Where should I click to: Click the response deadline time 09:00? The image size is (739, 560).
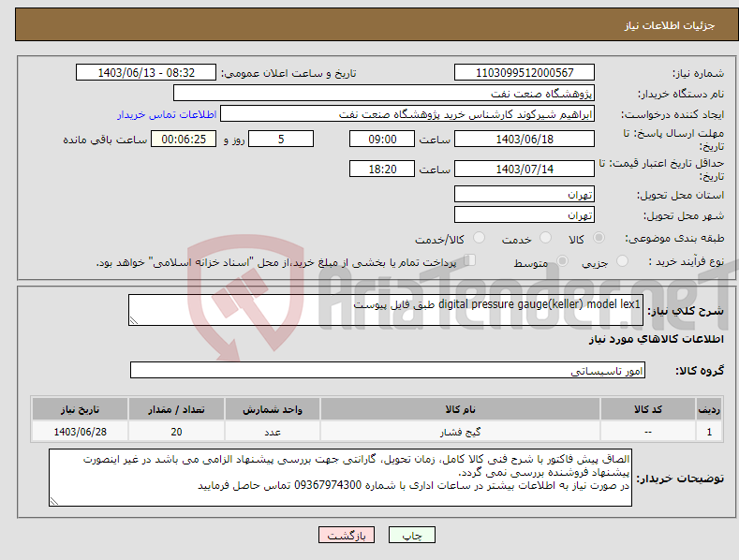(x=382, y=139)
